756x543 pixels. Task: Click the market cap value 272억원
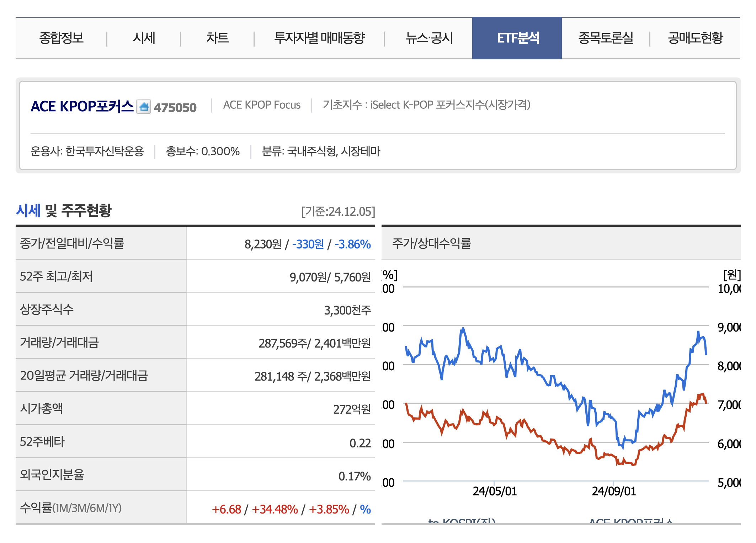[352, 409]
